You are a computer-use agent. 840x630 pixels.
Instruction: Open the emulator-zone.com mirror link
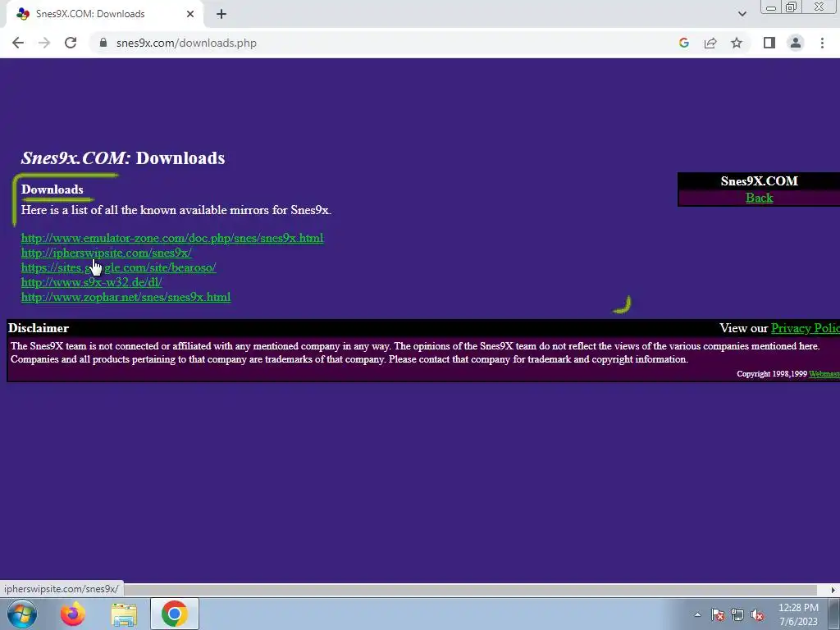(172, 238)
